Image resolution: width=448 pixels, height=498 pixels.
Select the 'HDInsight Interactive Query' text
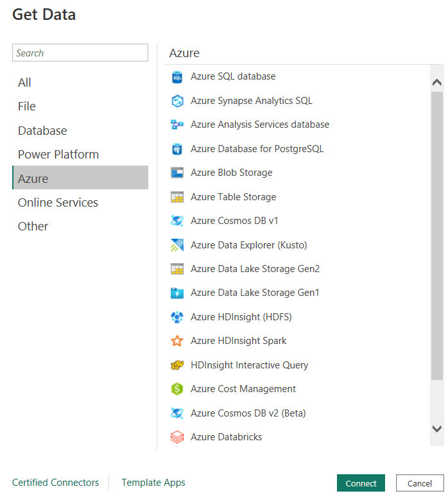coord(250,365)
